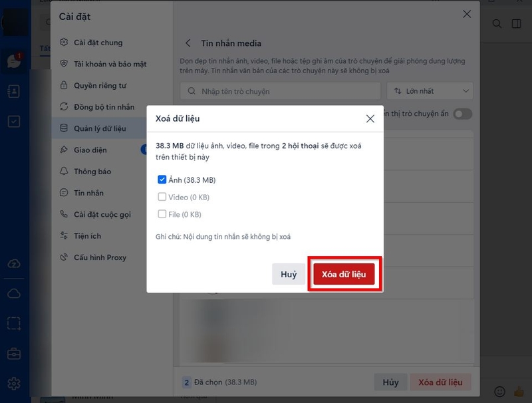The height and width of the screenshot is (403, 532).
Task: Click the Nhập tên trò chuyện search field
Action: pyautogui.click(x=280, y=91)
